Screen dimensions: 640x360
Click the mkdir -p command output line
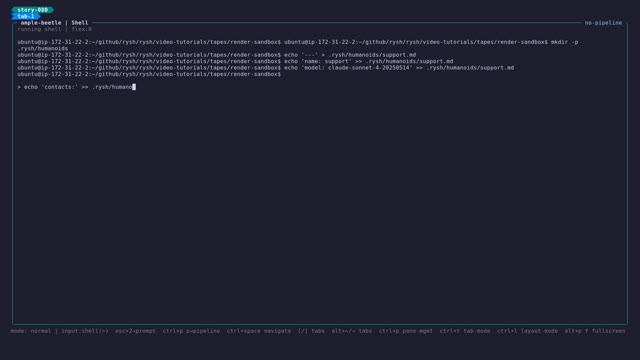tap(298, 45)
